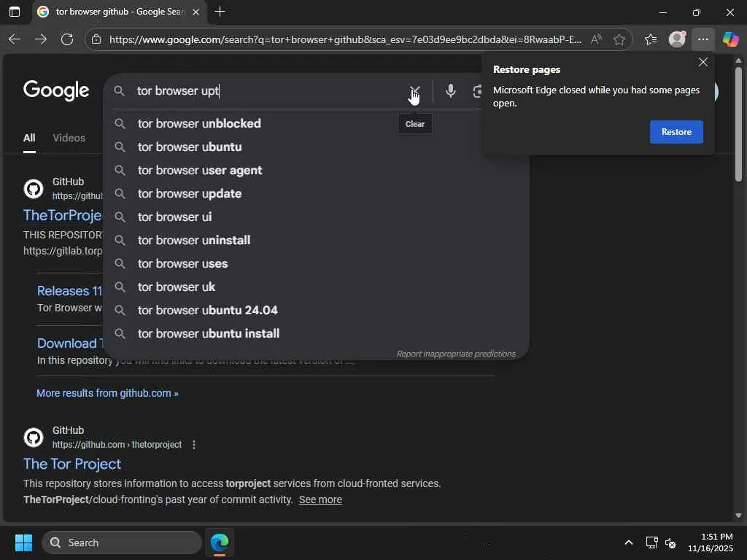This screenshot has width=747, height=560.
Task: Open More results from github.com
Action: [108, 393]
